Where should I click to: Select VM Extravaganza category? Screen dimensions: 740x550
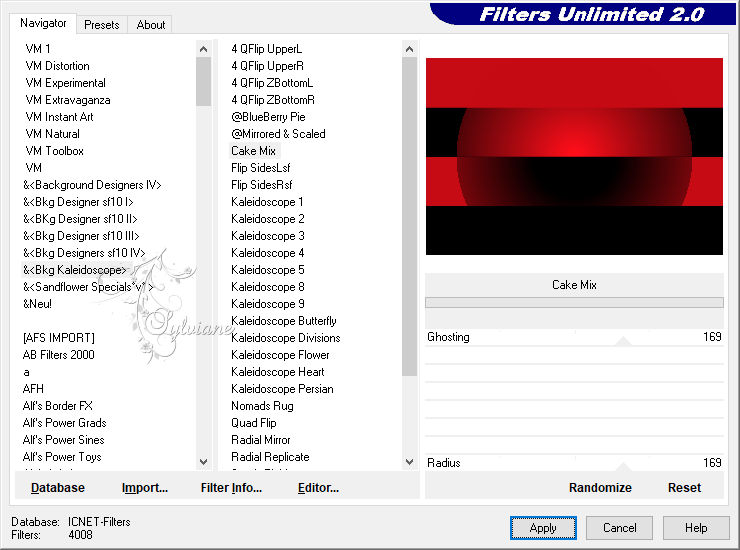[x=68, y=100]
